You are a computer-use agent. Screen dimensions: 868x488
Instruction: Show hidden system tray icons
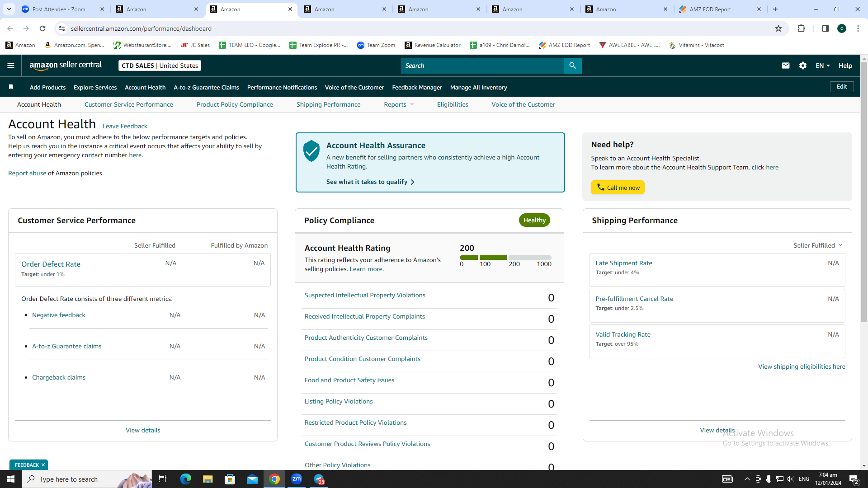(747, 479)
